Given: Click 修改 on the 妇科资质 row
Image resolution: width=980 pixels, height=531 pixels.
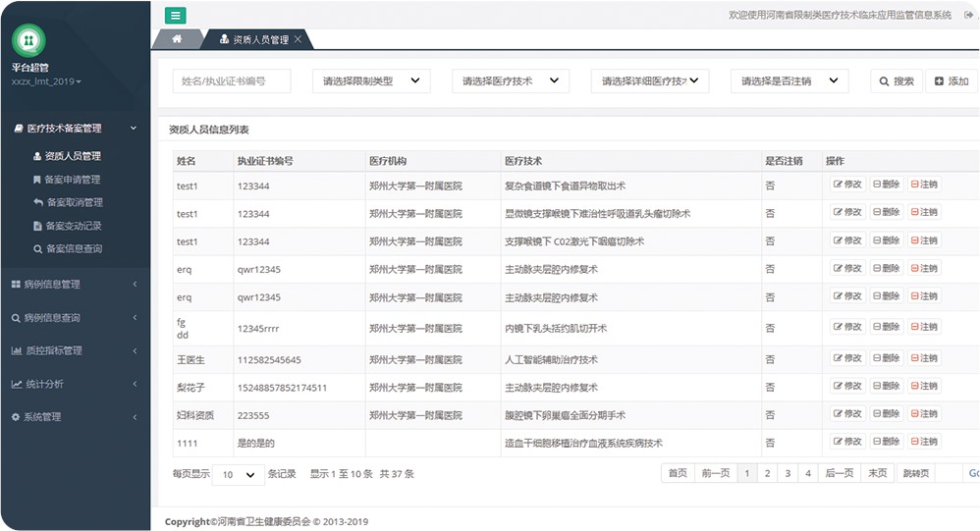Looking at the screenshot, I should (x=847, y=413).
